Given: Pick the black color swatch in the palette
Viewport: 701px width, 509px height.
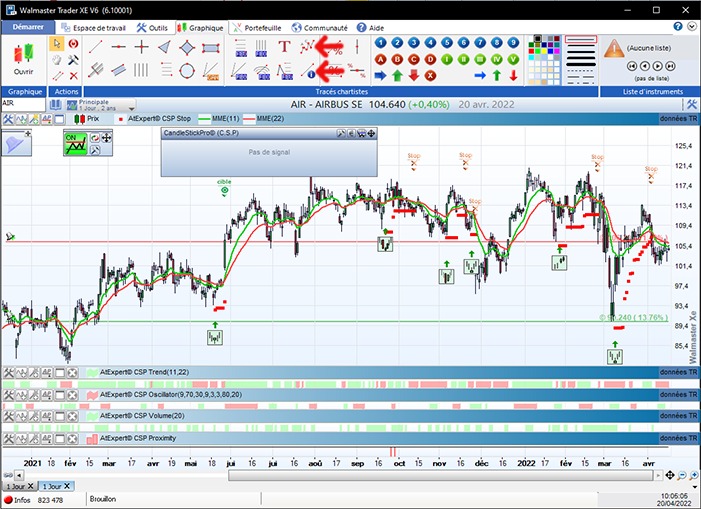Looking at the screenshot, I should pyautogui.click(x=537, y=39).
